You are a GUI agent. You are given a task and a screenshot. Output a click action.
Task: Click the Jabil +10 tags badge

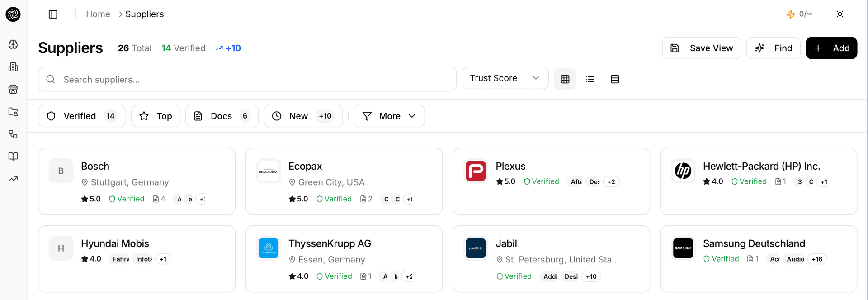tap(591, 277)
